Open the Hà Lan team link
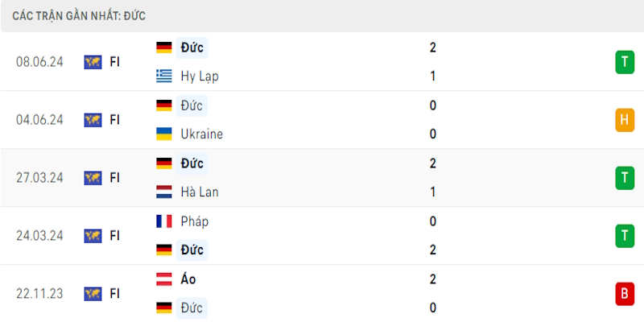Screen dimensions: 644x322 (200, 192)
